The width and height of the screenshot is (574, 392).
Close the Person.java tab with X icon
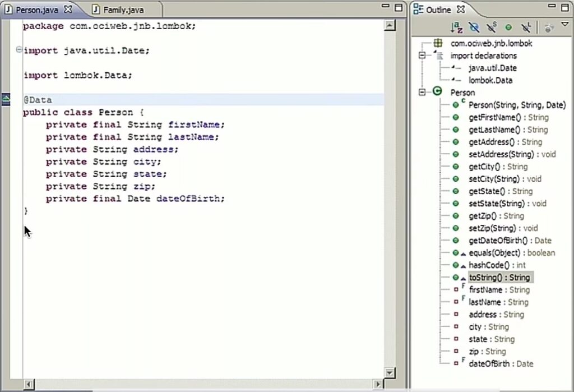coord(68,10)
